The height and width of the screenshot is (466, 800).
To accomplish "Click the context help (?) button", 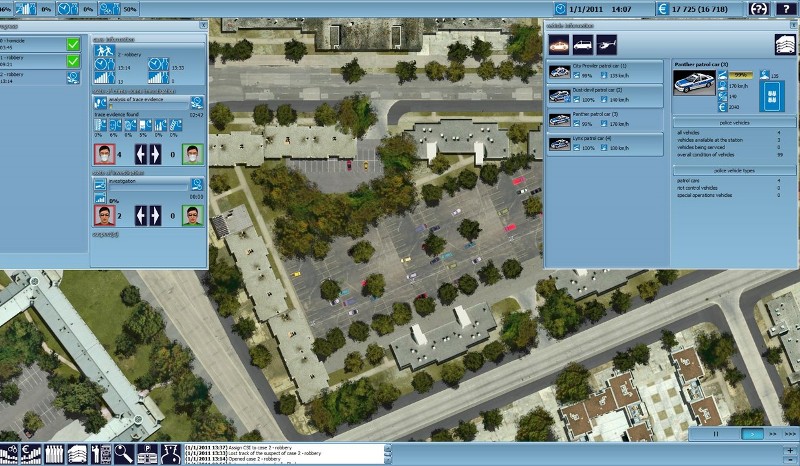I will pos(758,8).
